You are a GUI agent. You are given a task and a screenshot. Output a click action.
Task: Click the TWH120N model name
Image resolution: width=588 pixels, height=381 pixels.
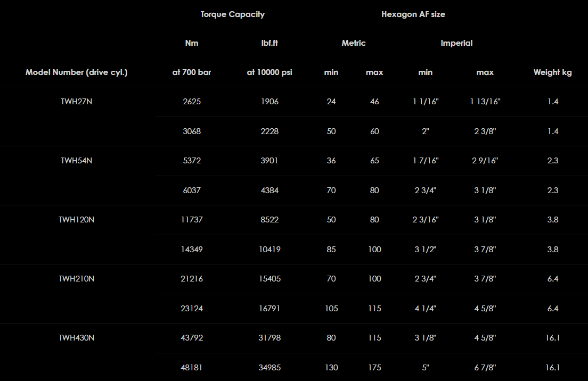[76, 220]
